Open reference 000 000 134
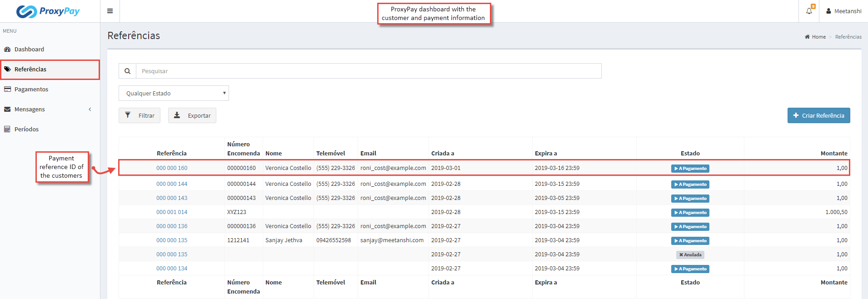Image resolution: width=868 pixels, height=299 pixels. point(172,269)
